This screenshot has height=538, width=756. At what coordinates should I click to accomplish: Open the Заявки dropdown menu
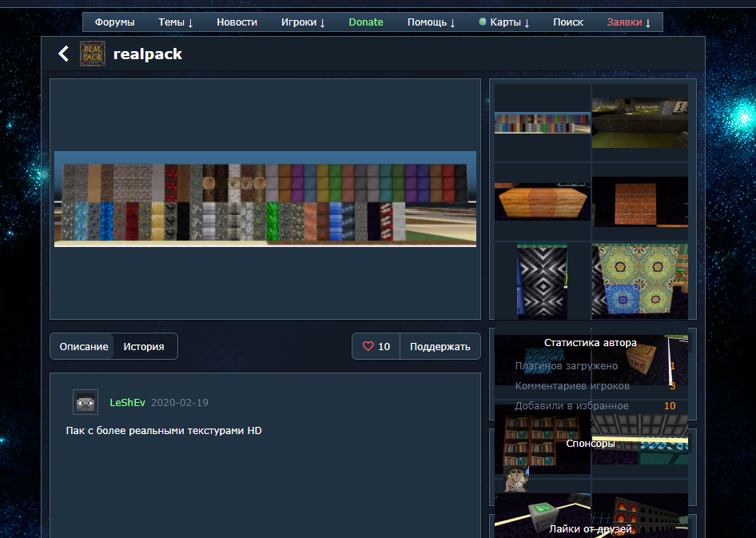[x=628, y=22]
